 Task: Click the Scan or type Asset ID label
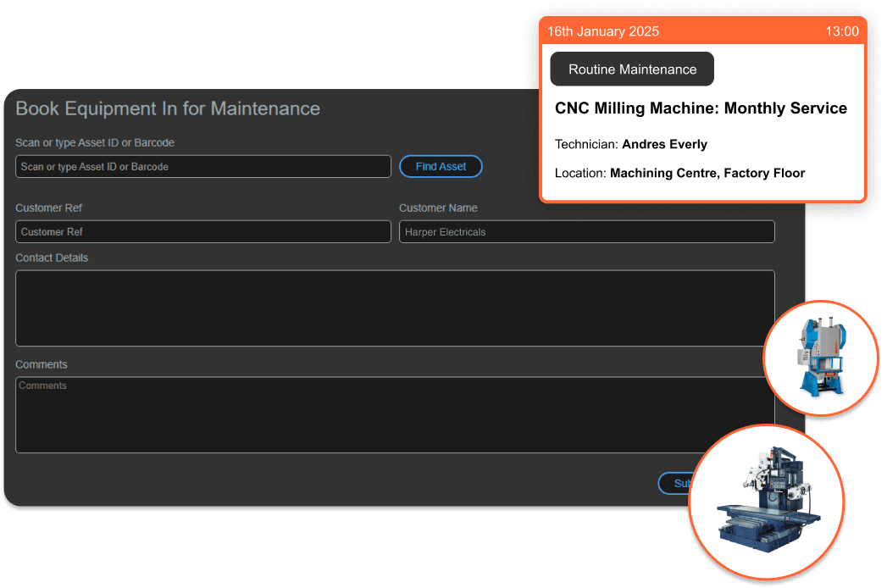(x=95, y=142)
